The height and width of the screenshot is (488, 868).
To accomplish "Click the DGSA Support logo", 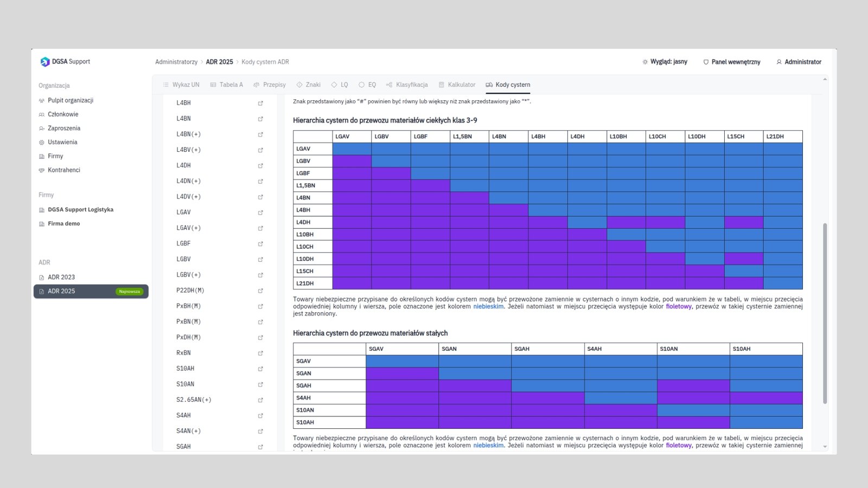I will (x=65, y=62).
